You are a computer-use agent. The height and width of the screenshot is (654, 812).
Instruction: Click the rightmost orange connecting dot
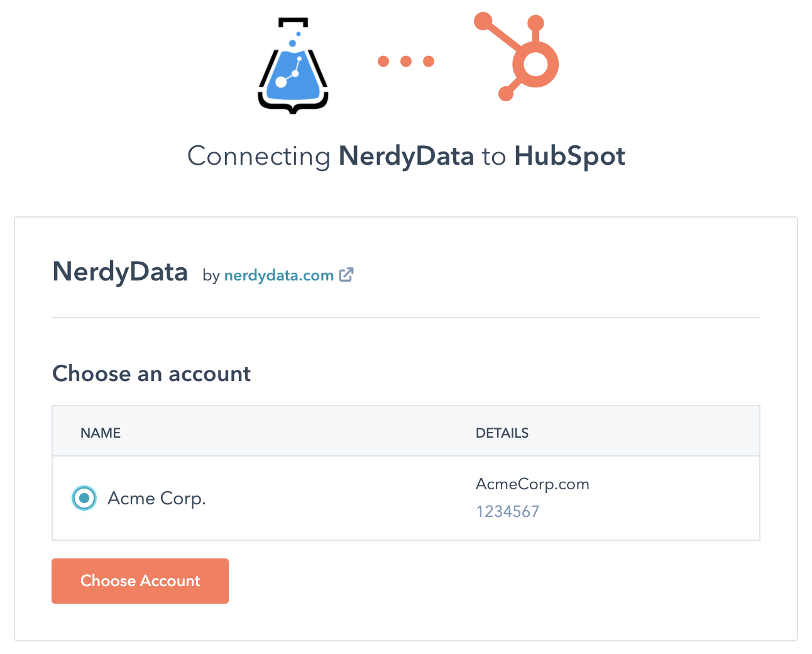pyautogui.click(x=429, y=61)
